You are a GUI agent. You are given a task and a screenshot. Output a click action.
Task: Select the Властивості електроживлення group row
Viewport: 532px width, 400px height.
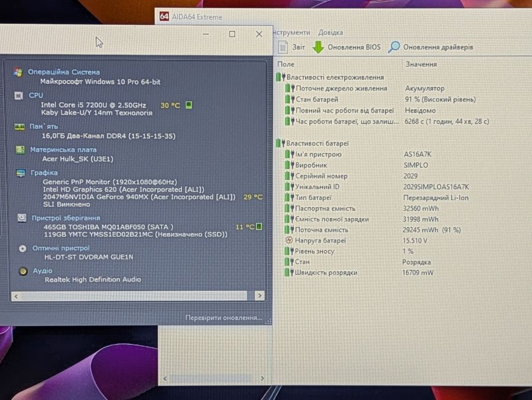[330, 77]
